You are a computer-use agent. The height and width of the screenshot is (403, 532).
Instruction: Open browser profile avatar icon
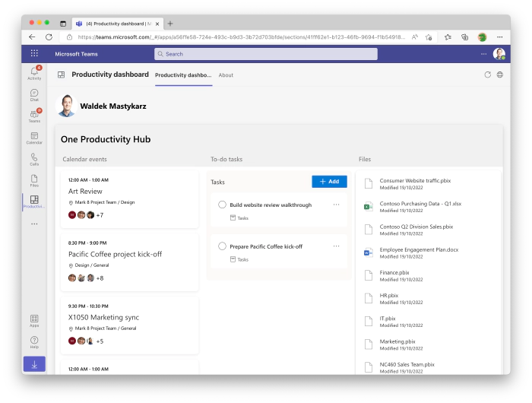[x=482, y=37]
